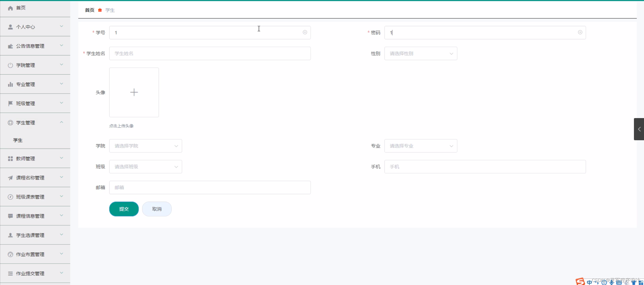
Task: Clear the 学号 field with its X icon
Action: [305, 32]
